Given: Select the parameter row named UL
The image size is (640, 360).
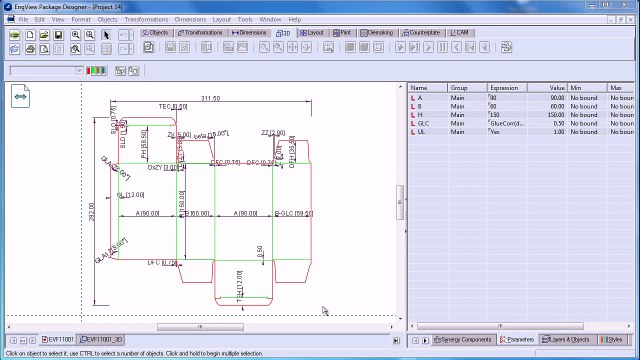Looking at the screenshot, I should pos(521,132).
